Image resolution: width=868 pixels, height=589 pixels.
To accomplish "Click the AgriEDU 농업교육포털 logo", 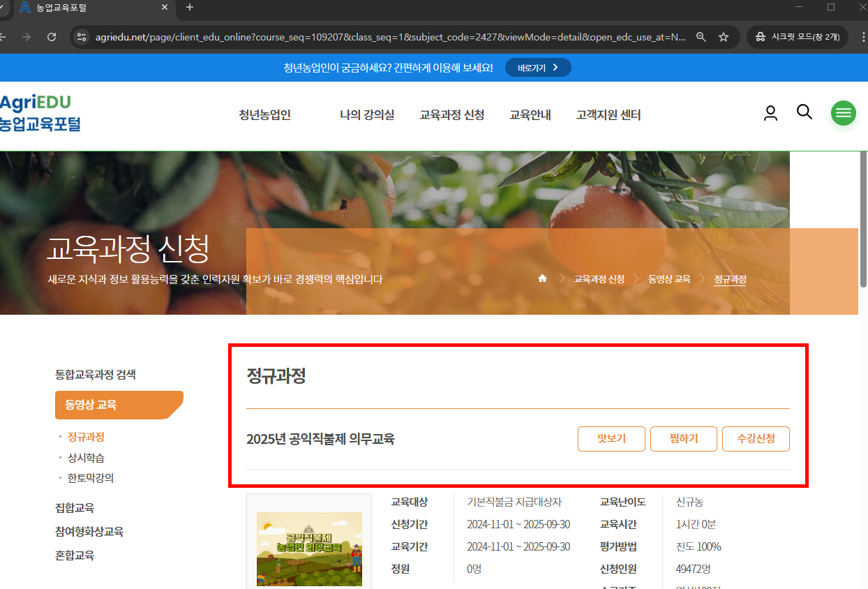I will click(x=42, y=113).
